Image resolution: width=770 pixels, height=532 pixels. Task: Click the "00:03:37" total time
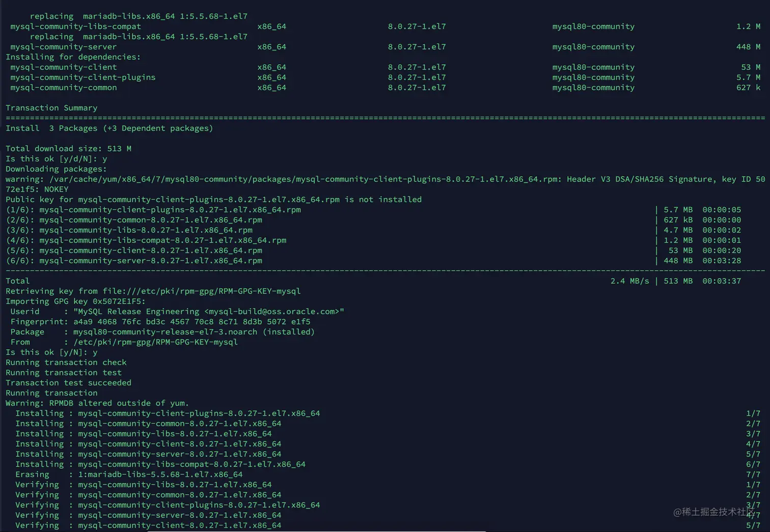(722, 281)
